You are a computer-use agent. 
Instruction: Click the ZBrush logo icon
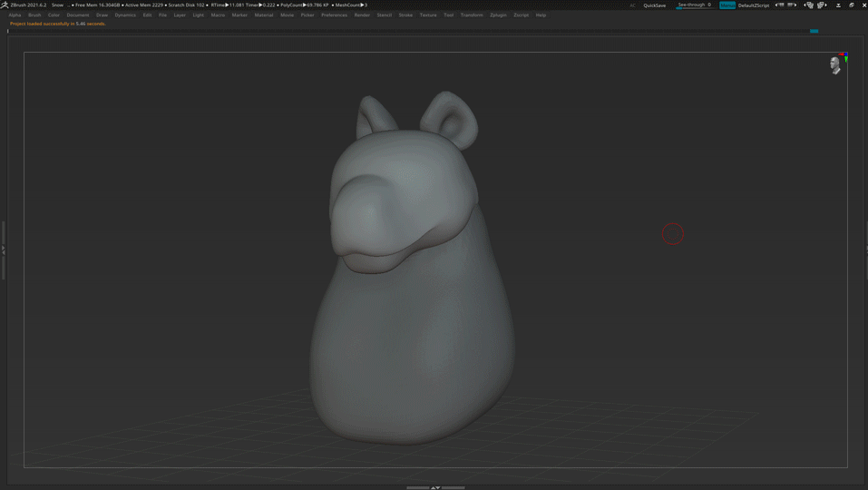point(5,5)
